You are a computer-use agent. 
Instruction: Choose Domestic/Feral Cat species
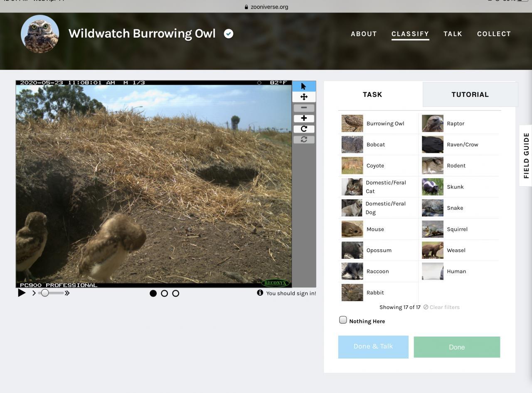click(x=378, y=187)
